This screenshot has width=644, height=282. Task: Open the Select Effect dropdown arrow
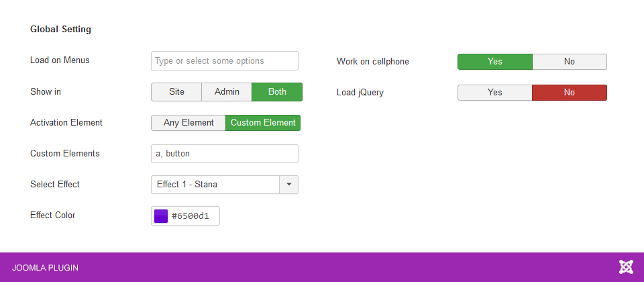coord(289,185)
